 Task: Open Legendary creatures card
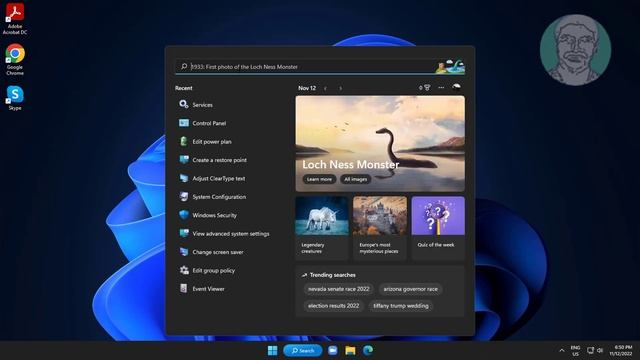322,228
